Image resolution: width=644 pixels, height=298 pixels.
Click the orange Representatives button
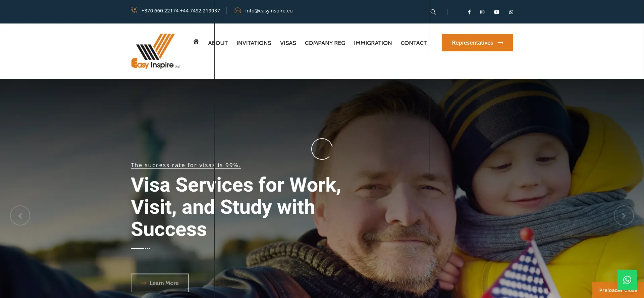pos(477,43)
